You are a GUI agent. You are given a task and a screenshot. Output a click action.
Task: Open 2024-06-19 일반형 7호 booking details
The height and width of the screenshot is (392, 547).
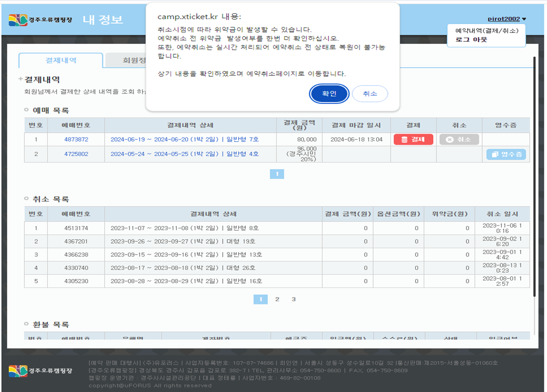click(x=185, y=139)
